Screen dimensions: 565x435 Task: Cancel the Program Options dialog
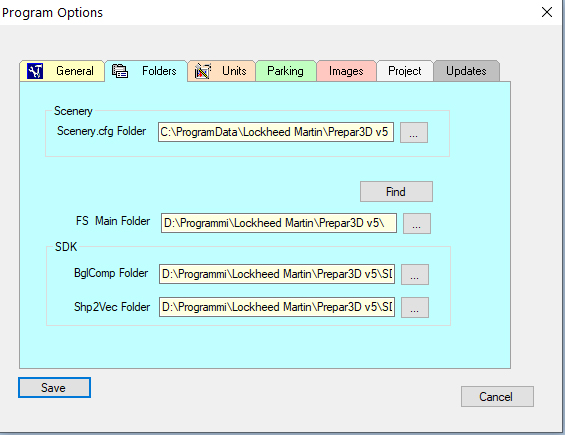tap(497, 397)
